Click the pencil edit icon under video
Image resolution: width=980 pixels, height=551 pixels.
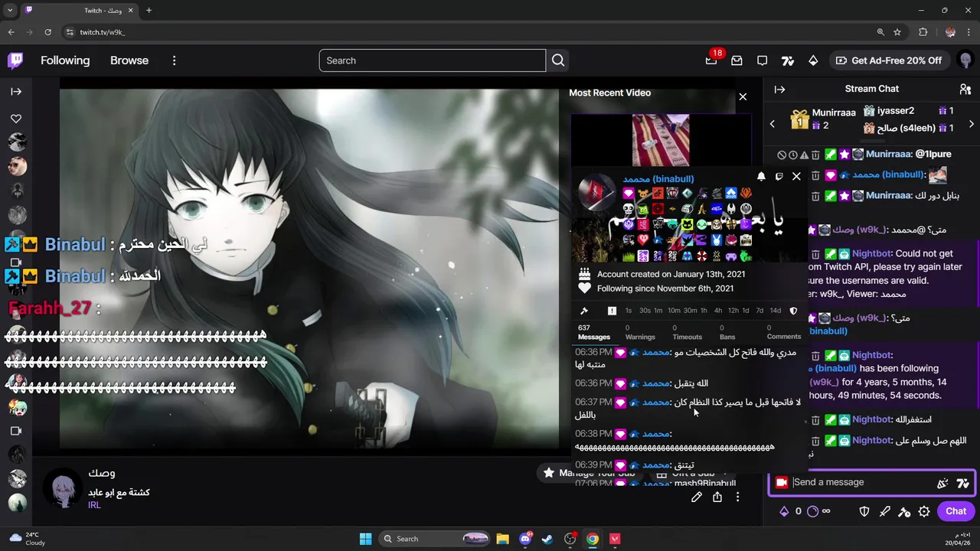[x=697, y=497]
